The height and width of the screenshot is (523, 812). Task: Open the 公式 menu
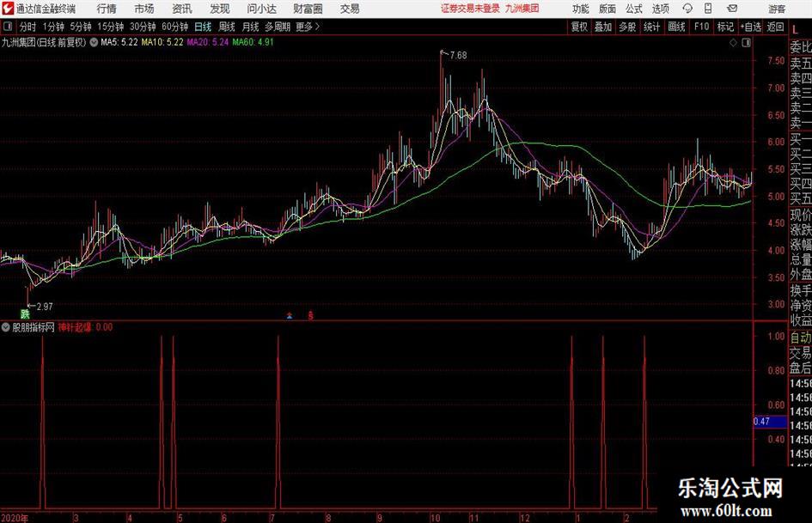coord(634,9)
